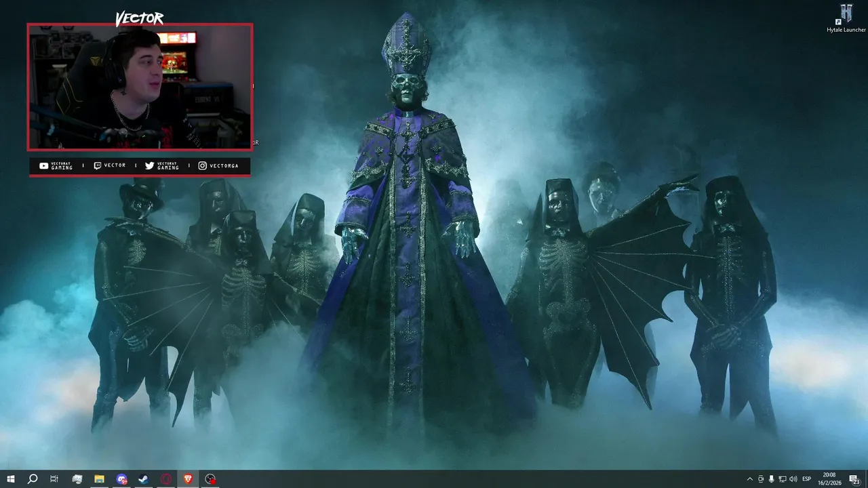Click the monitor-app icon beside Task View

coord(77,479)
